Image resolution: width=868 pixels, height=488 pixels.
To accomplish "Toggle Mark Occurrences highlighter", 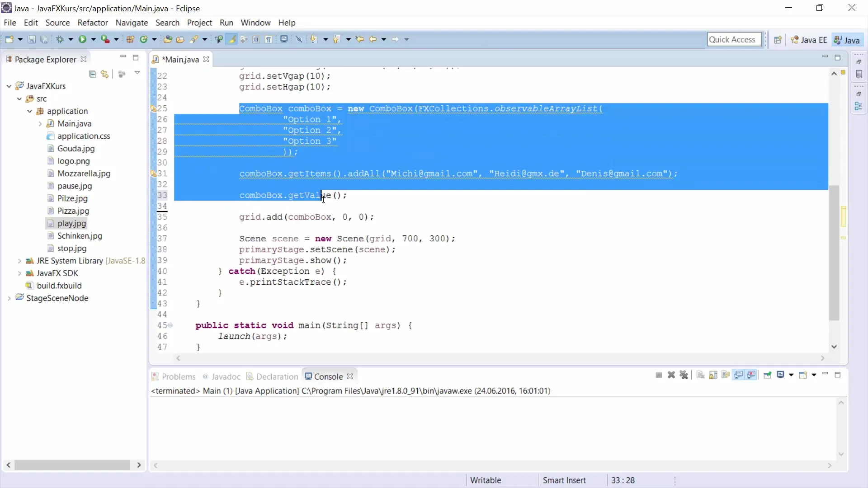I will [x=232, y=39].
